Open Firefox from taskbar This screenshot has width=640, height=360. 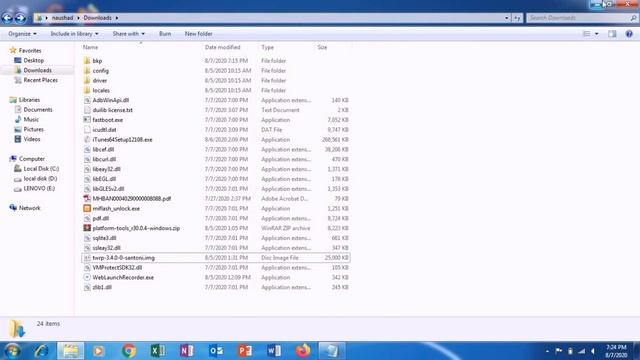click(x=303, y=351)
